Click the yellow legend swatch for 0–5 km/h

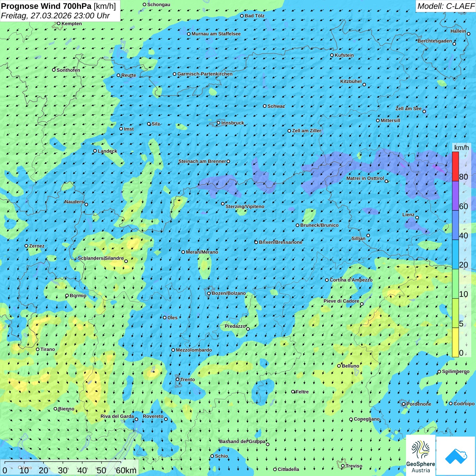point(455,342)
